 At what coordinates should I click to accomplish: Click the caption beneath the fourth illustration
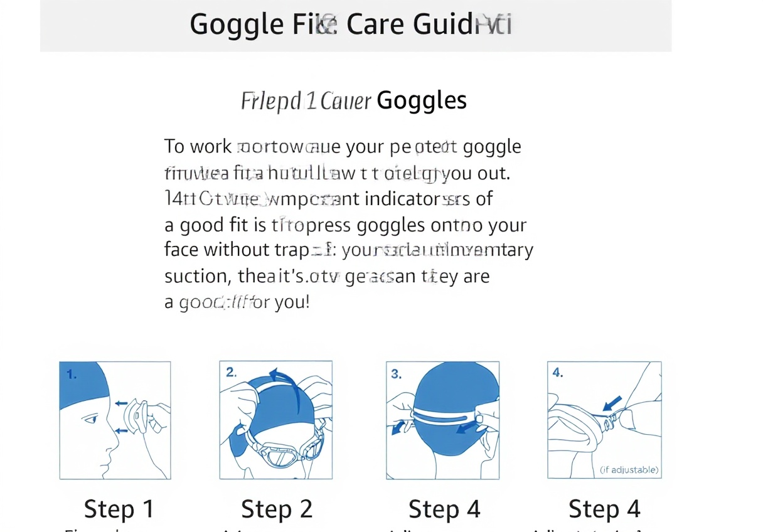604,509
